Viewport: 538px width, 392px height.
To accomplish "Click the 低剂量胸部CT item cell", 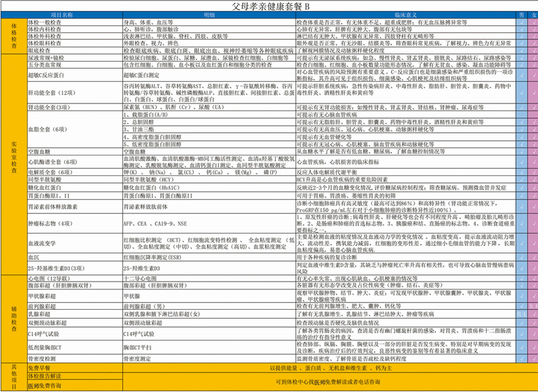I will [x=74, y=348].
